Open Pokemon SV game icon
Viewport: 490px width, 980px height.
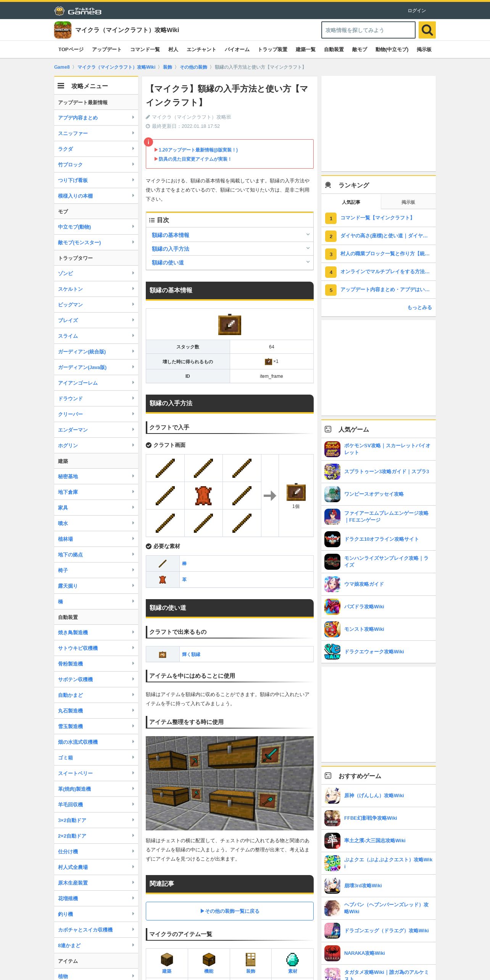(x=332, y=449)
